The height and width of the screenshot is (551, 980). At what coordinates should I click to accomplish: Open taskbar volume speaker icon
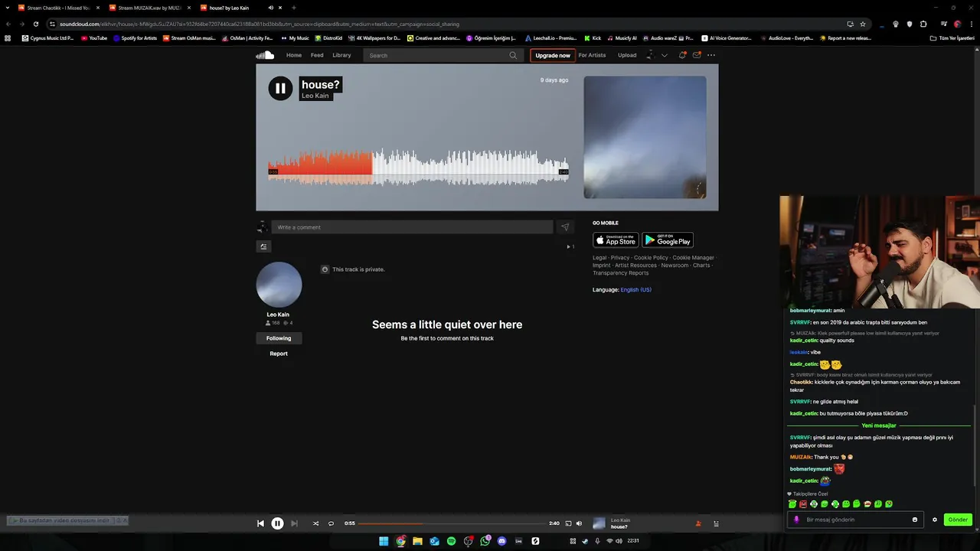tap(619, 541)
